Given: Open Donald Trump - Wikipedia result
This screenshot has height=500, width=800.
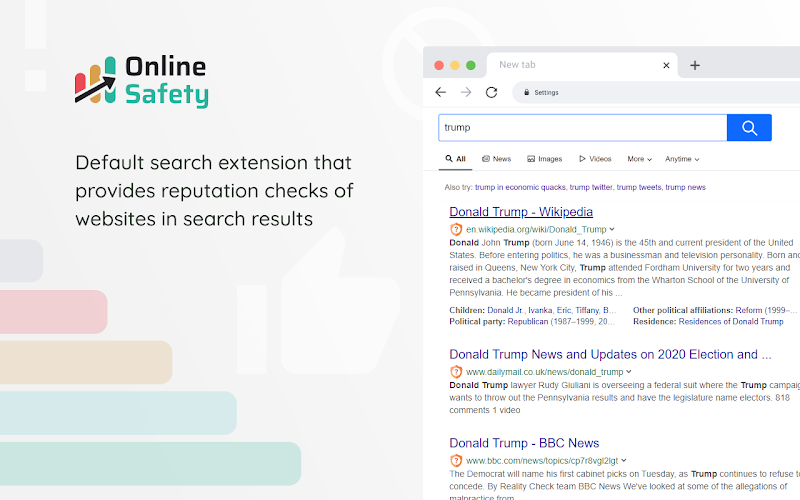Looking at the screenshot, I should point(521,212).
